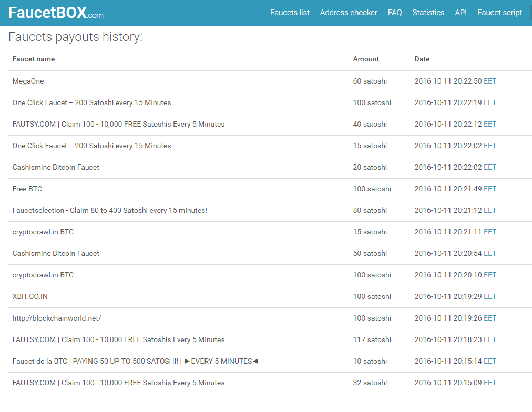Click the EET link at 20:20:10
The height and width of the screenshot is (412, 532).
click(x=490, y=275)
